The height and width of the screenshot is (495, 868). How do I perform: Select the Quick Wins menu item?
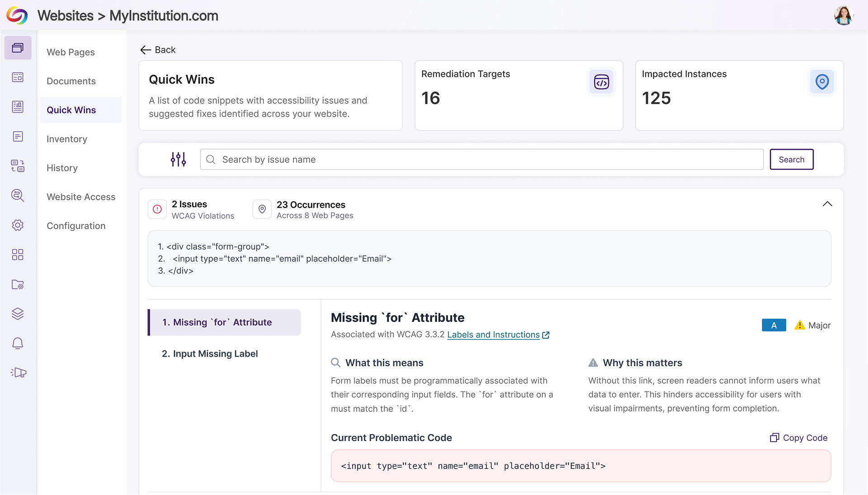point(71,110)
